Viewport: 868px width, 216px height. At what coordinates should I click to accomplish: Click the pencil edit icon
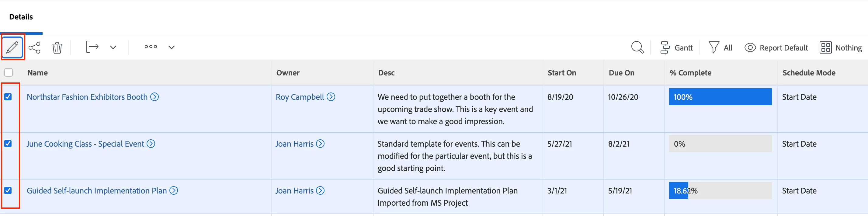pos(12,47)
